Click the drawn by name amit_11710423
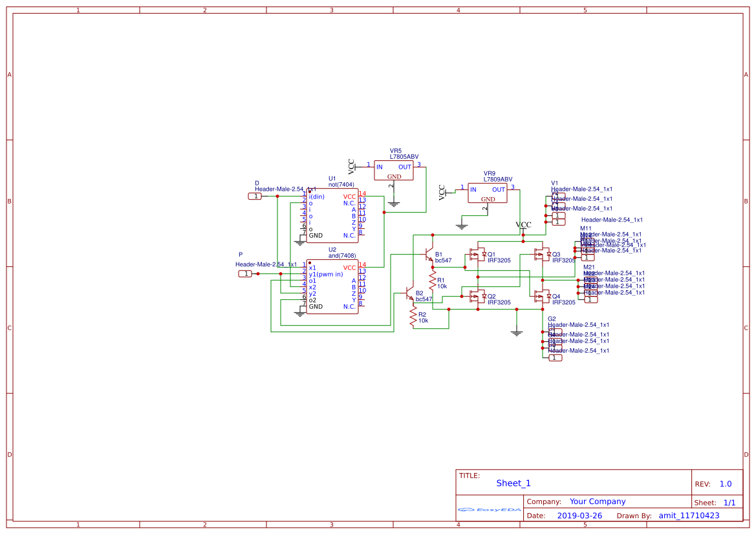Image resolution: width=756 pixels, height=535 pixels. [689, 515]
